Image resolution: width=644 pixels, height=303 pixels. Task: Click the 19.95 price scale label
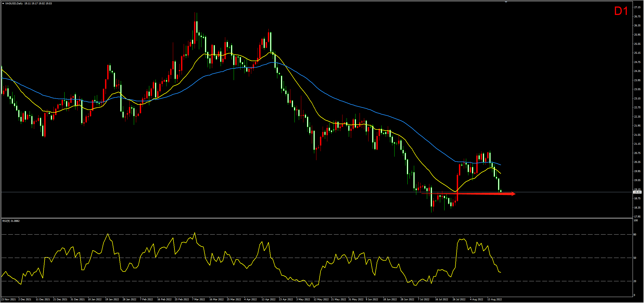pyautogui.click(x=637, y=171)
